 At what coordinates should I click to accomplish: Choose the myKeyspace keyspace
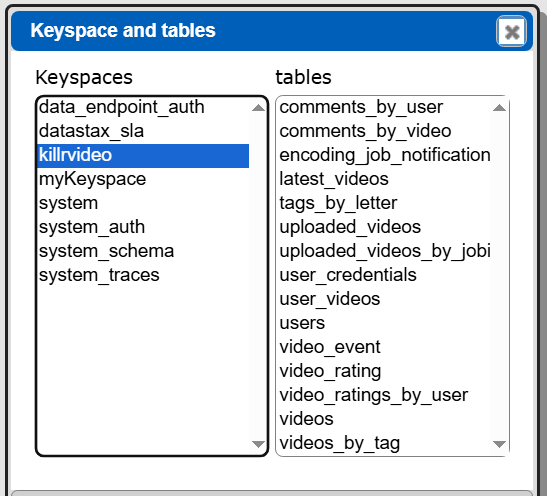pyautogui.click(x=143, y=180)
